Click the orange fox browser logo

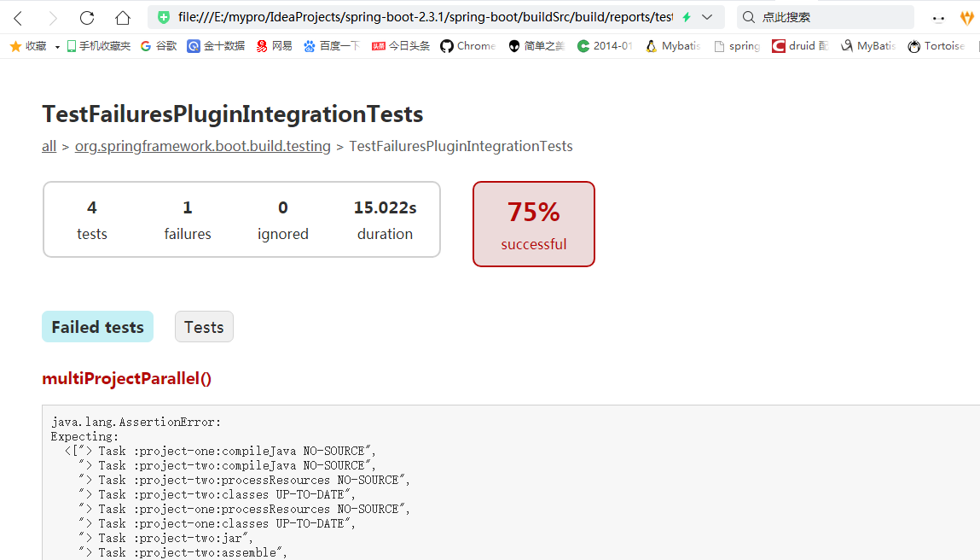[x=967, y=16]
